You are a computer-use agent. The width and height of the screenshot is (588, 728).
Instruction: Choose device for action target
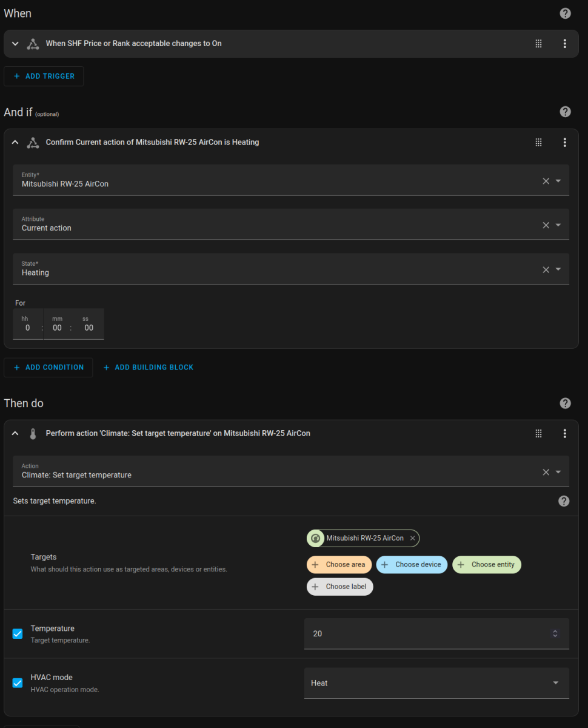(x=412, y=565)
